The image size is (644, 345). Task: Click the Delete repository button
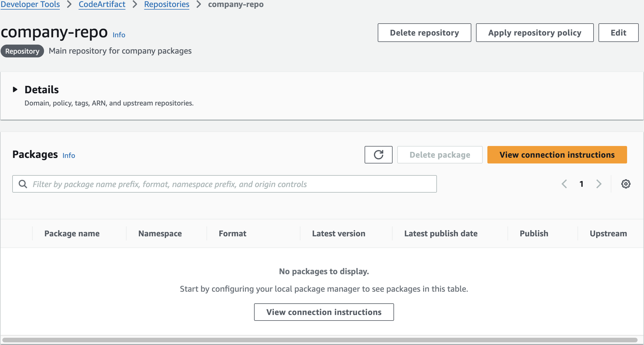tap(424, 33)
